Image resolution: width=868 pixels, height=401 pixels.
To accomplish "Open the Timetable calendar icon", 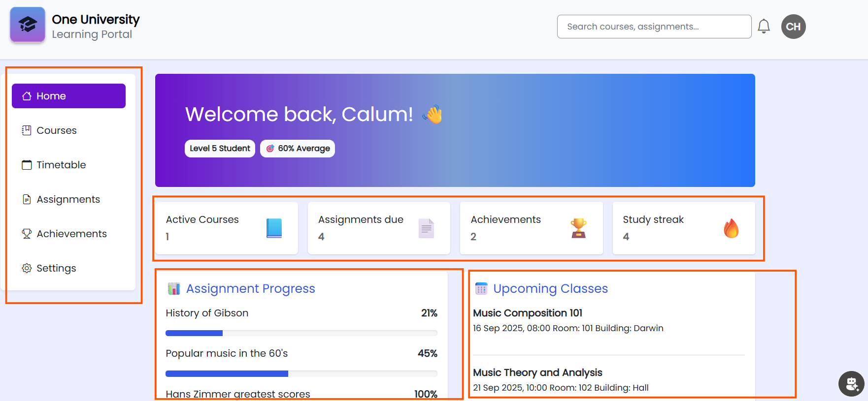I will 27,164.
